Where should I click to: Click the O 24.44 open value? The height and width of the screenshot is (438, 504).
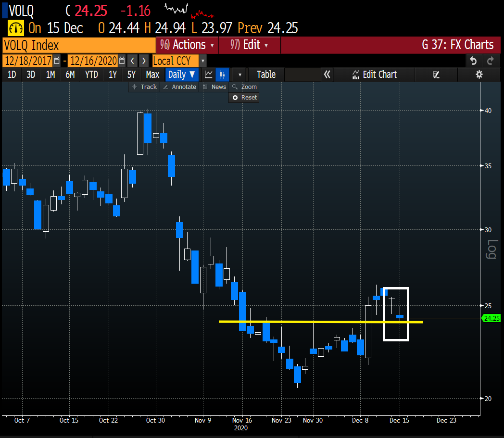(x=119, y=28)
